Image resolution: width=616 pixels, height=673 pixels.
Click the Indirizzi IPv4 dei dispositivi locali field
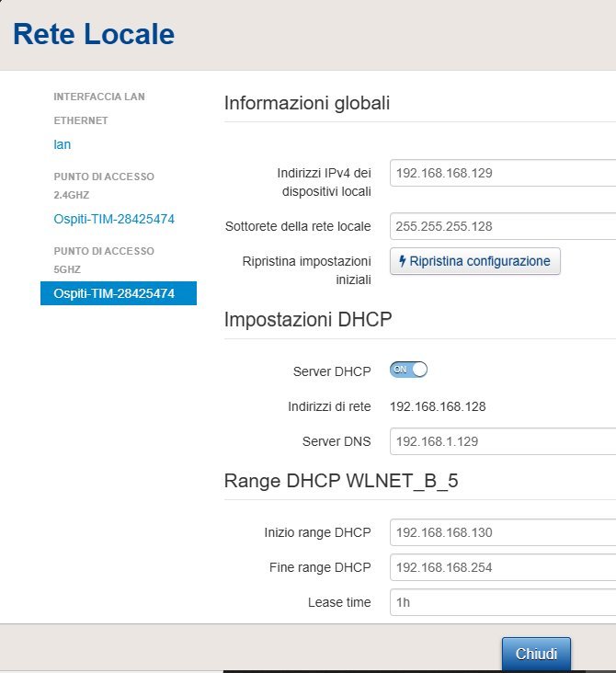(502, 173)
